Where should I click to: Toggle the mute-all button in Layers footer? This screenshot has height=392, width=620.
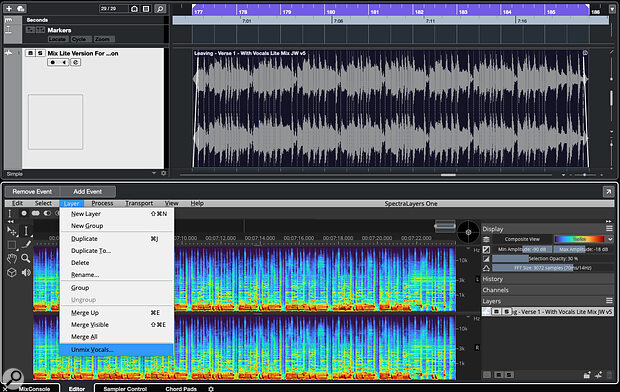(x=499, y=375)
